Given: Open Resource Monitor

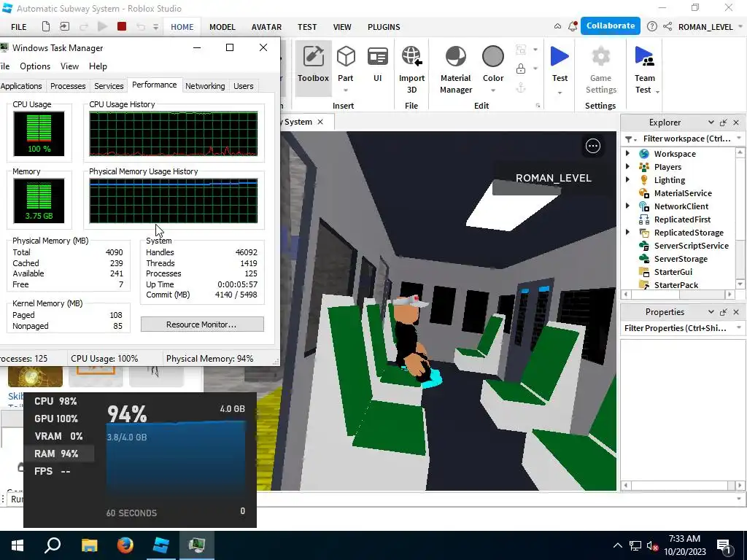Looking at the screenshot, I should click(202, 324).
